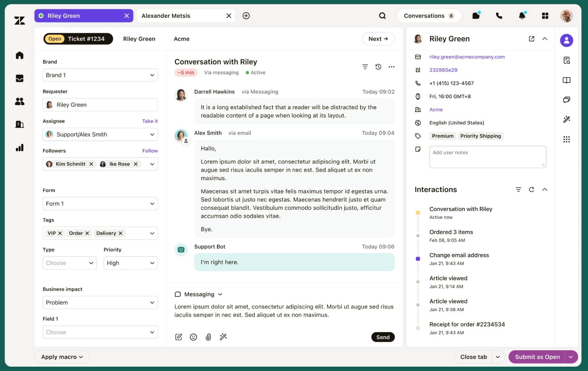Remove Ike Rose from followers

(x=136, y=164)
